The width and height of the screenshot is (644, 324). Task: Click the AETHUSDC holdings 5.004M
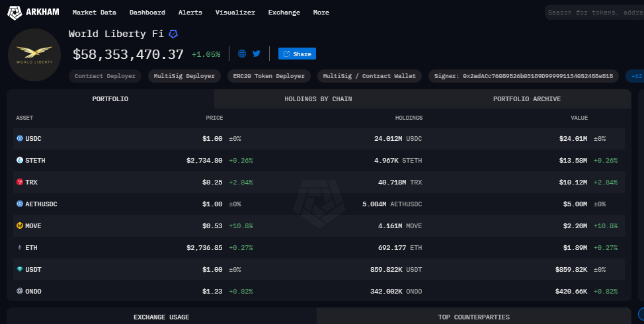coord(374,204)
